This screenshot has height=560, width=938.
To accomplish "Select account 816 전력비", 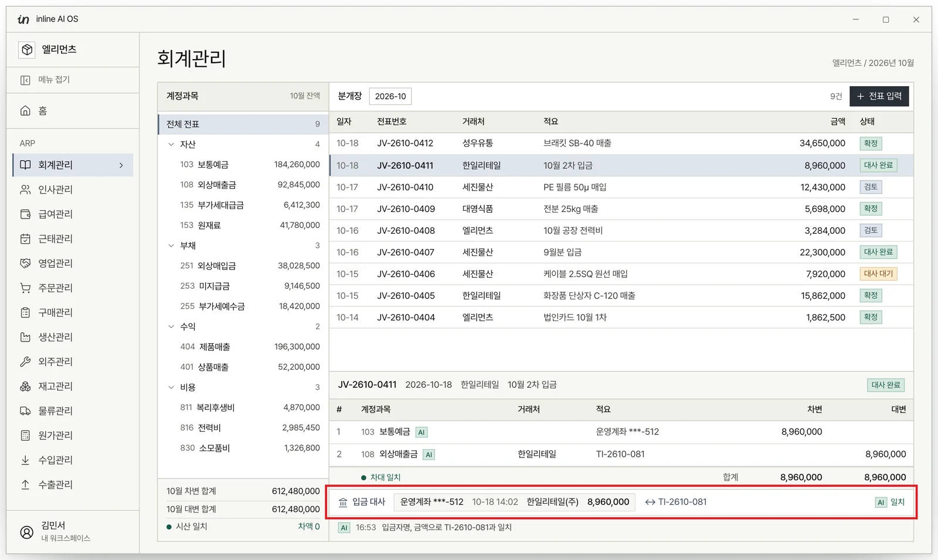I will [243, 428].
